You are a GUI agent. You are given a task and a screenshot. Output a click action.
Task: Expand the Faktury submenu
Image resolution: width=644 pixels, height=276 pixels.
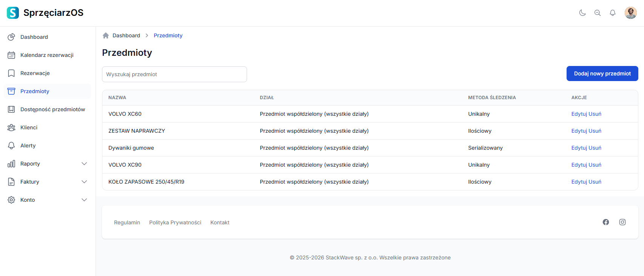pos(84,182)
